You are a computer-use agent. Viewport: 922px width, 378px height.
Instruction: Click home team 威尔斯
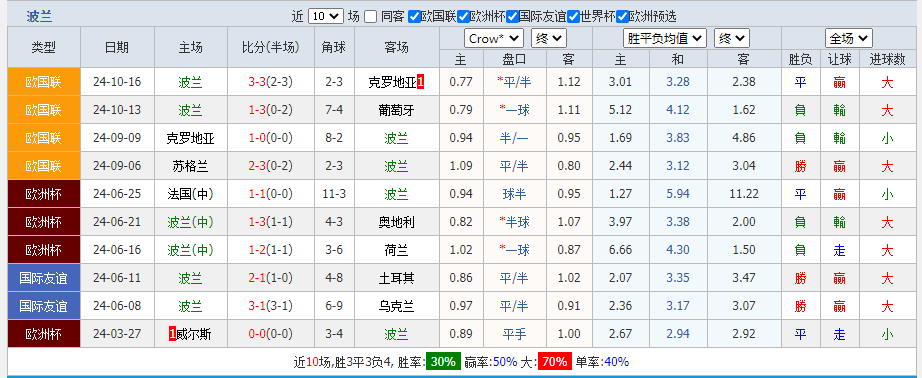(x=193, y=334)
